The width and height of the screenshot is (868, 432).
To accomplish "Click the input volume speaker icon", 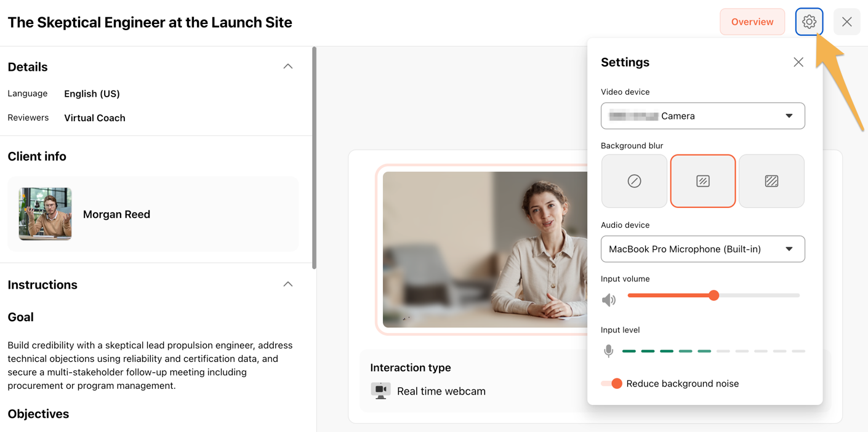I will coord(609,300).
